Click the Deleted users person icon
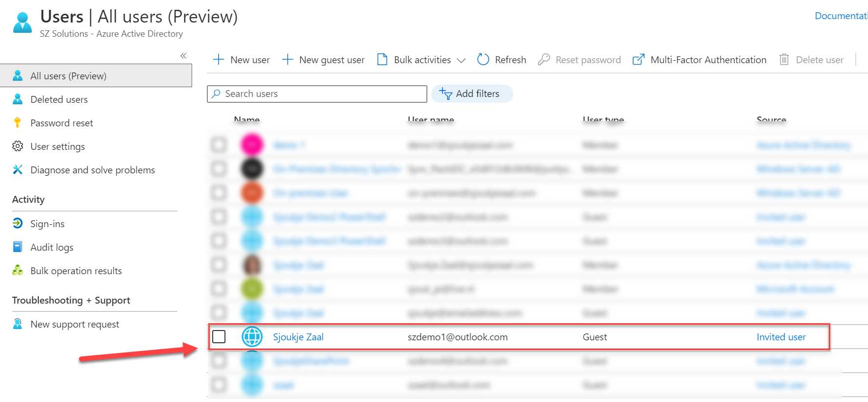Image resolution: width=868 pixels, height=402 pixels. pyautogui.click(x=18, y=99)
